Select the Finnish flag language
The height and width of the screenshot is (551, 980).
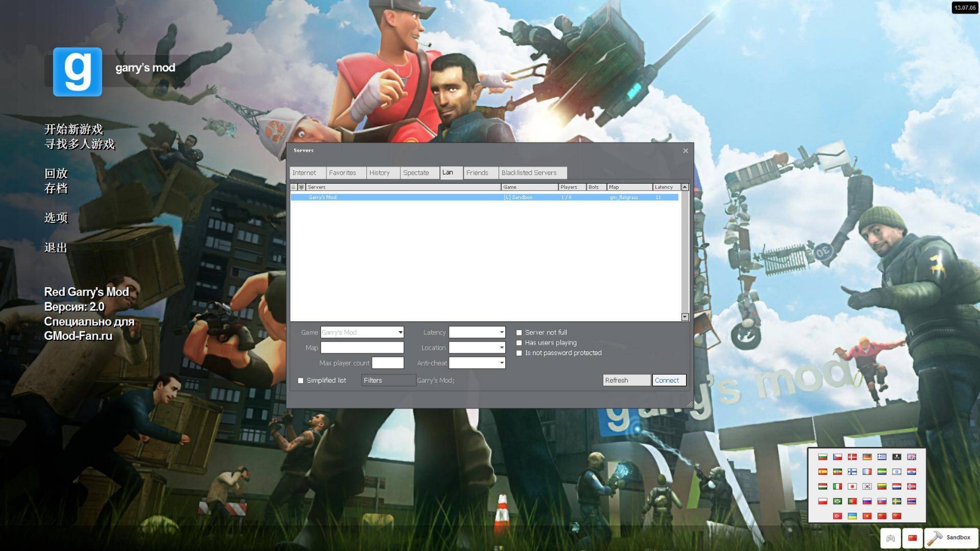coord(853,471)
